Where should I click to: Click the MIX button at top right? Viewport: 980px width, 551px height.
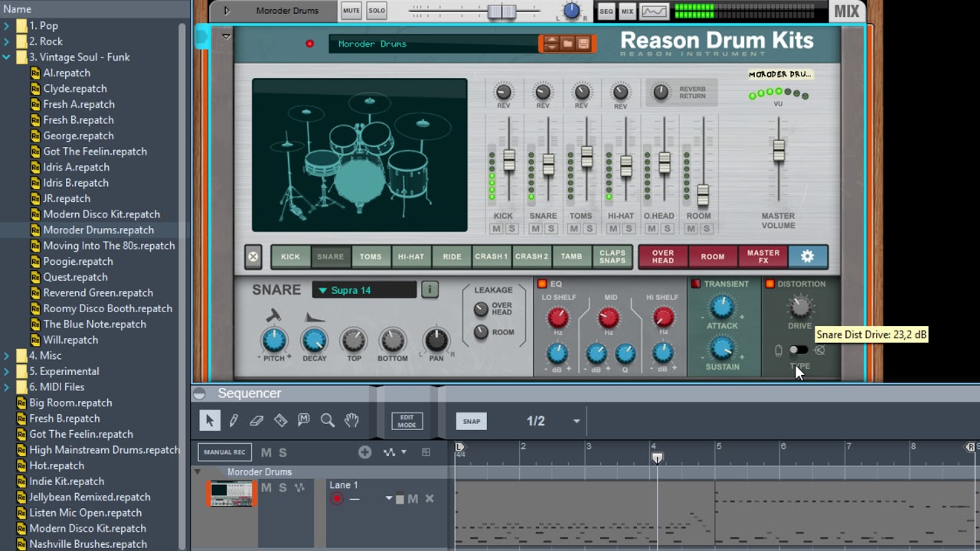tap(847, 11)
